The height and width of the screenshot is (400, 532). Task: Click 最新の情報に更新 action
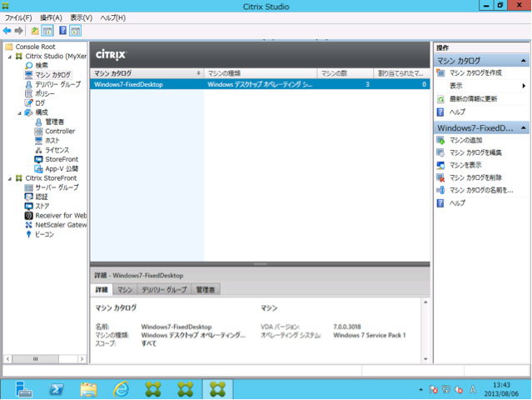point(473,99)
